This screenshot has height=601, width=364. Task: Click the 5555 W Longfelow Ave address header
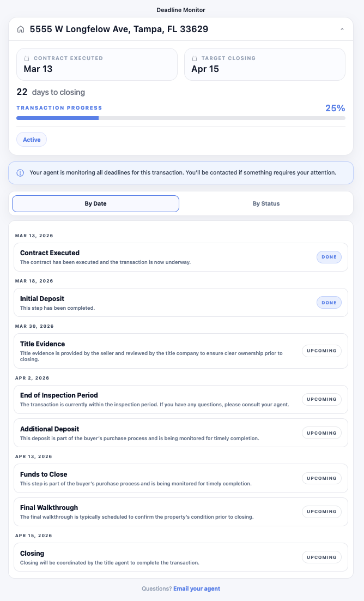119,29
